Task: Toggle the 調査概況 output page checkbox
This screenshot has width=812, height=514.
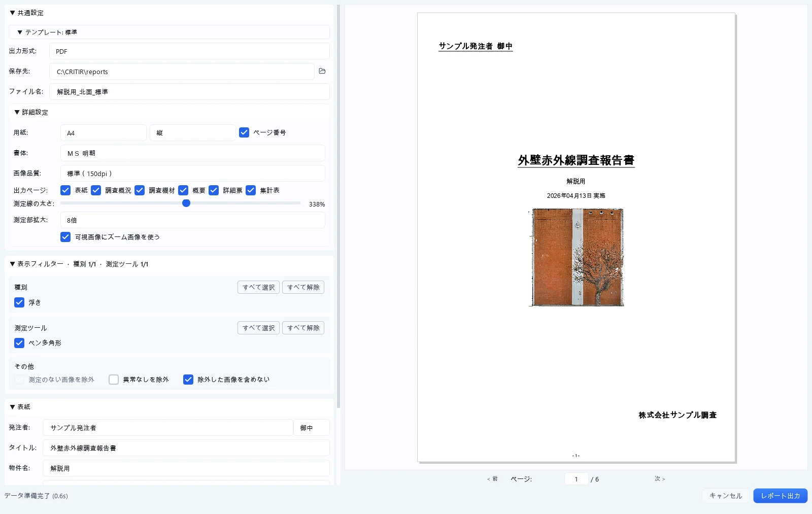Action: 96,190
